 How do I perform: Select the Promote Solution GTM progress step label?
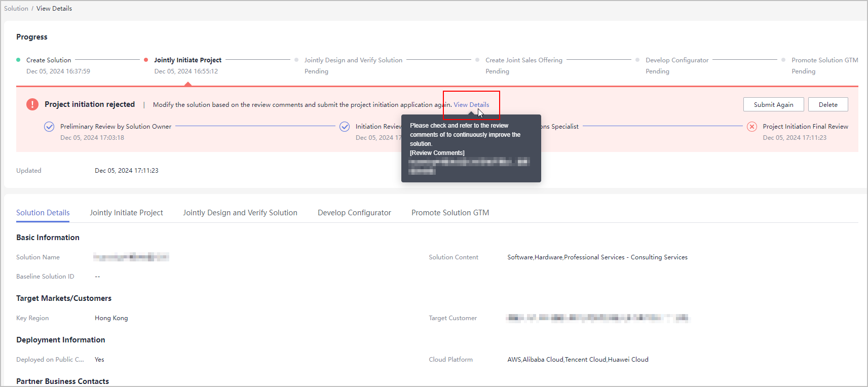[x=825, y=60]
